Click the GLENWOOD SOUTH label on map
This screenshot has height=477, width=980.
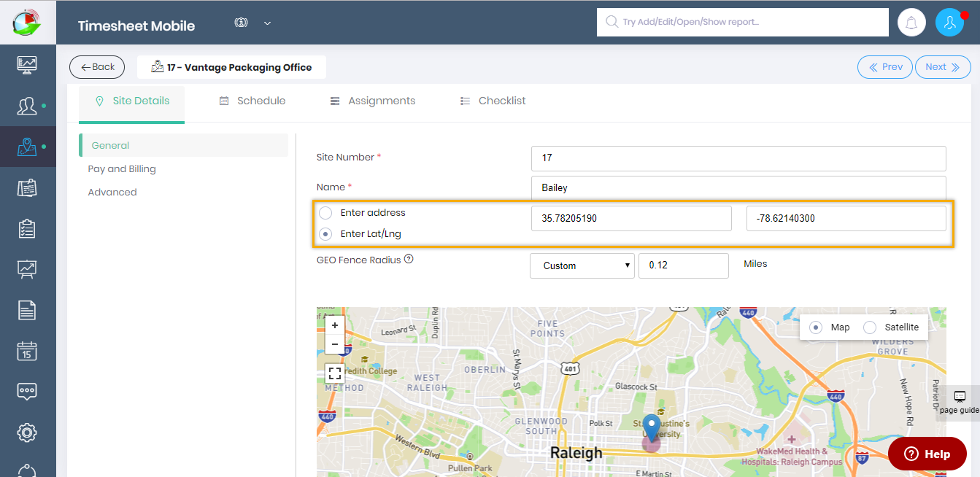pos(541,426)
